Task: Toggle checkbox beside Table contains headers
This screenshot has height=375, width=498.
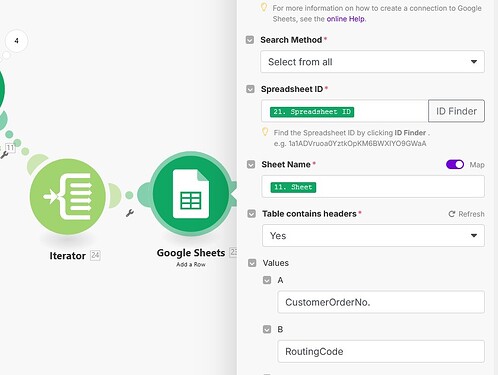Action: point(252,214)
